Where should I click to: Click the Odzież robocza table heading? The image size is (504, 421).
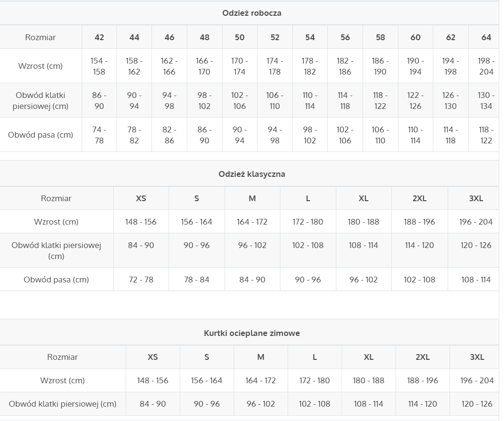pyautogui.click(x=252, y=13)
